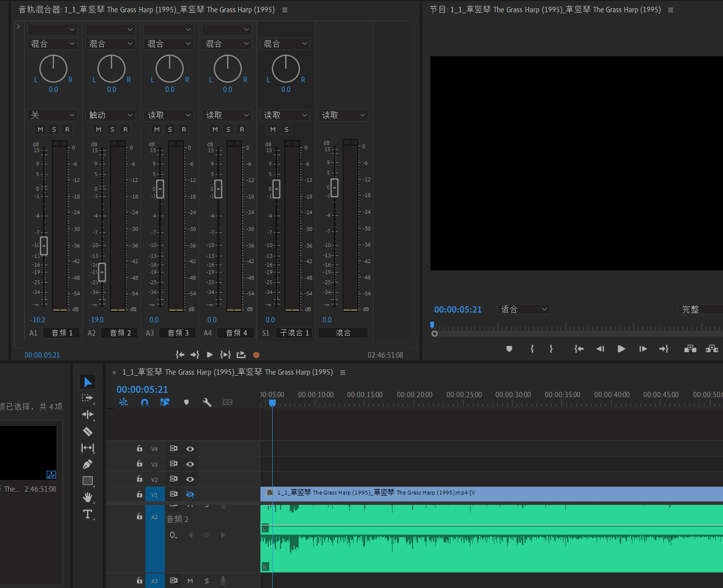Click the Play button in Program monitor

(x=621, y=349)
